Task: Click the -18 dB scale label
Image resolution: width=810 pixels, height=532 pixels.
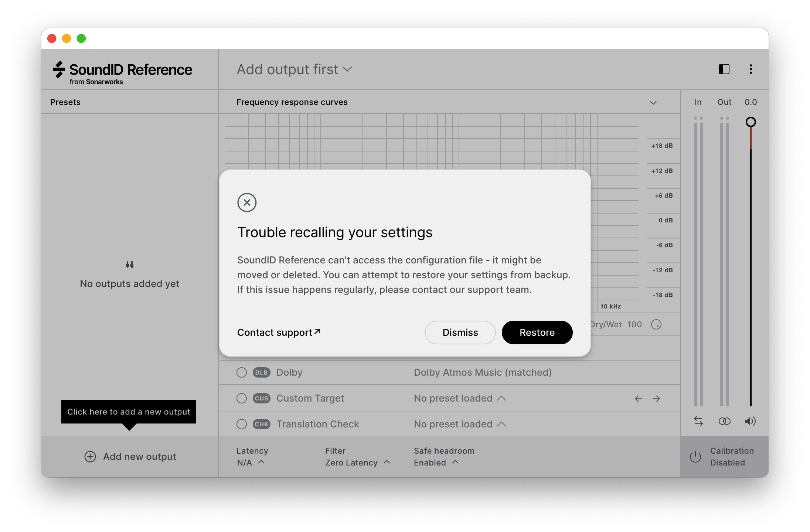Action: (x=663, y=295)
